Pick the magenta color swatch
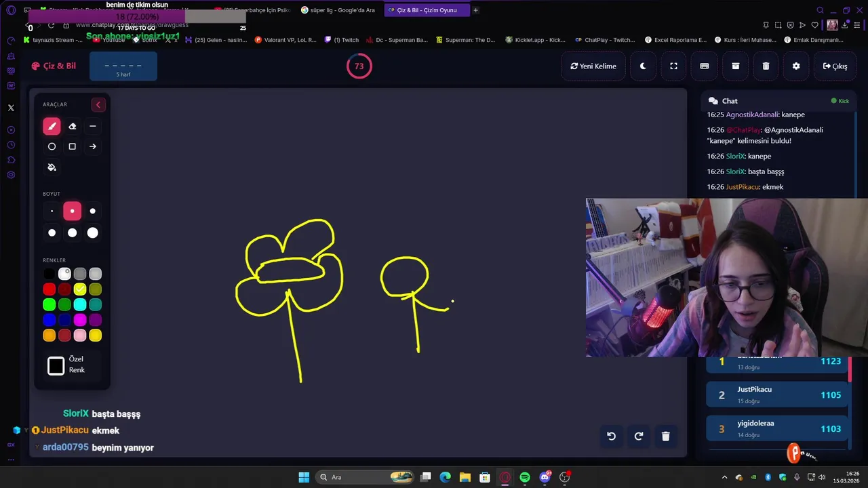Image resolution: width=868 pixels, height=488 pixels. (x=80, y=320)
